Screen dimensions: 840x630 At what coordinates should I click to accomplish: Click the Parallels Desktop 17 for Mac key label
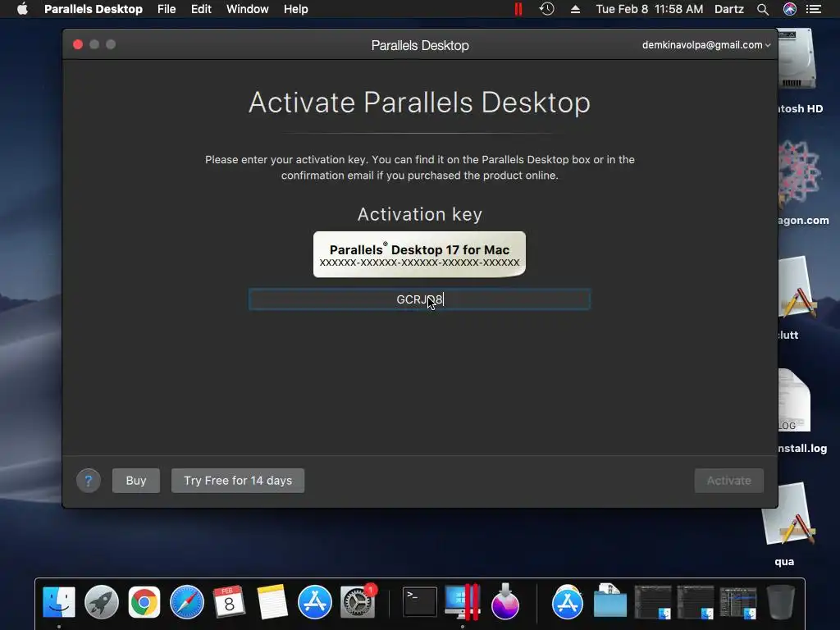(x=419, y=254)
